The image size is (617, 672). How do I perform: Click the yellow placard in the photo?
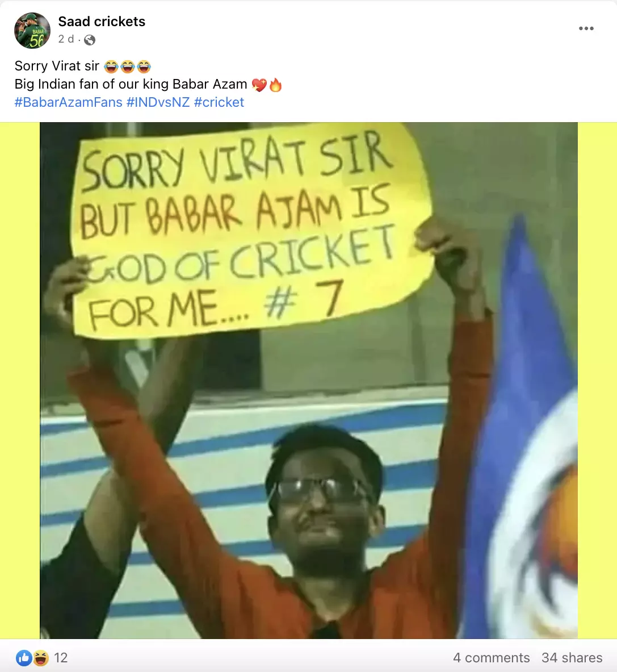(250, 231)
